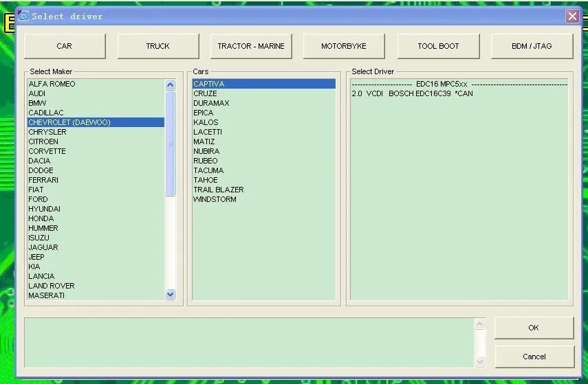
Task: Click the message box scroll down arrow
Action: pos(480,361)
